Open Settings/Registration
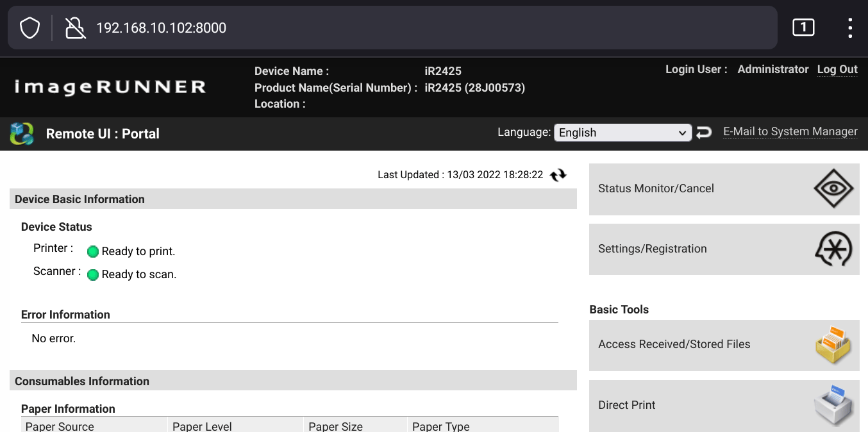 [x=724, y=249]
